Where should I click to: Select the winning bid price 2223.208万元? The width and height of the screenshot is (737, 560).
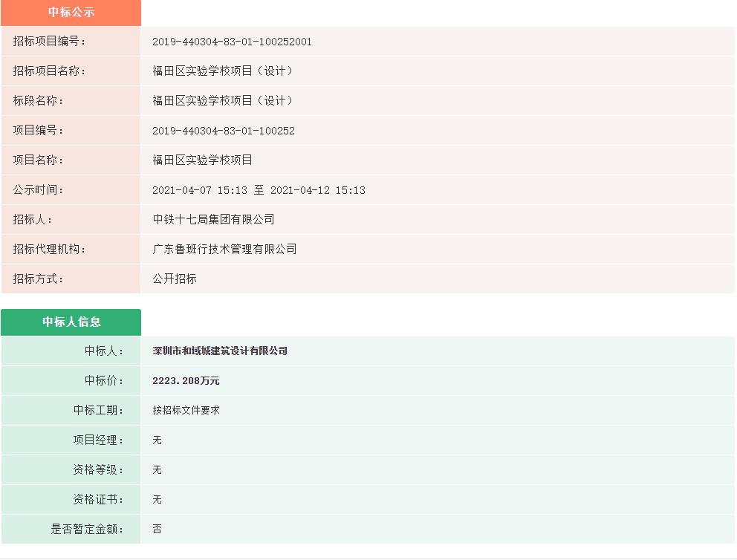(x=184, y=380)
